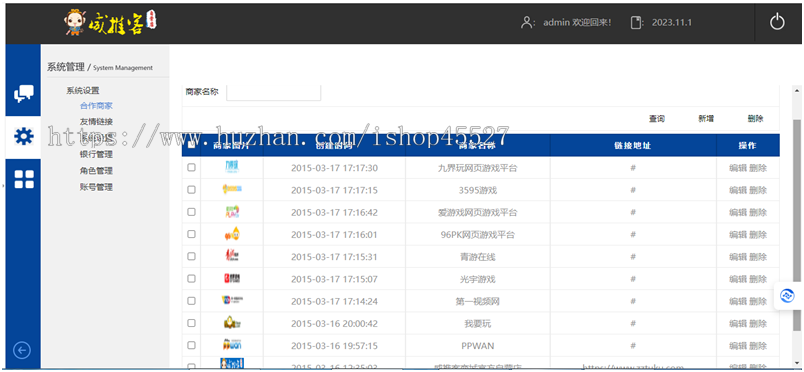
Task: Click 删除 for 我要玩 row
Action: [x=758, y=323]
